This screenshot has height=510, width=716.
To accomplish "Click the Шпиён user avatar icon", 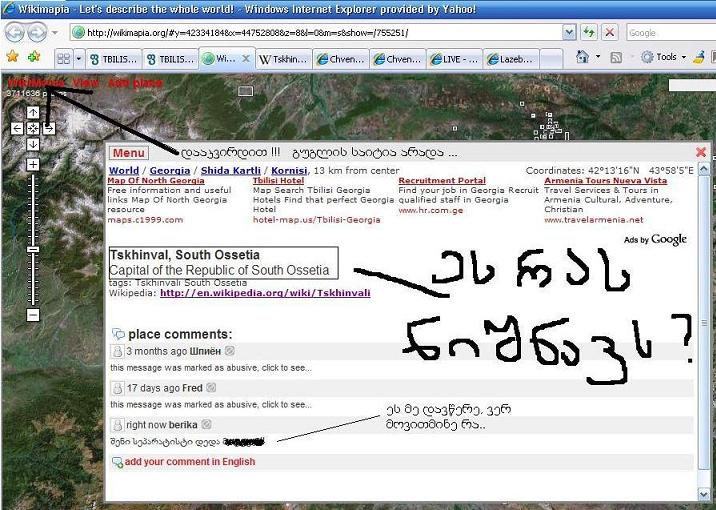I will tap(117, 351).
